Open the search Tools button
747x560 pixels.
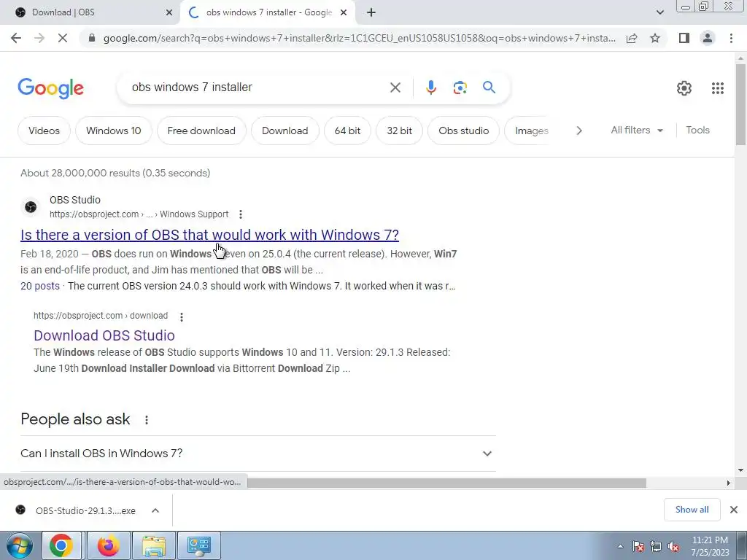(697, 130)
